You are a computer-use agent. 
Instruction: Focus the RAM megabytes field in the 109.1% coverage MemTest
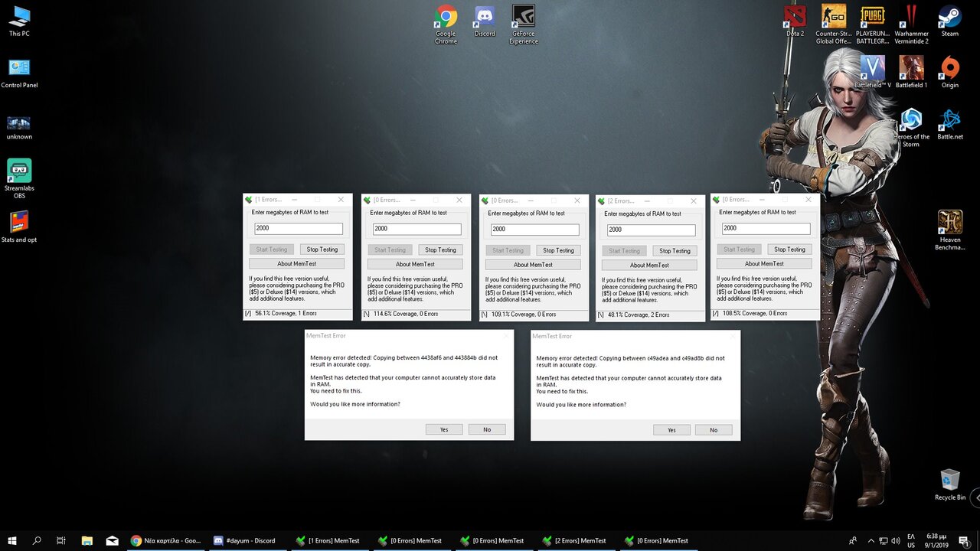(534, 230)
